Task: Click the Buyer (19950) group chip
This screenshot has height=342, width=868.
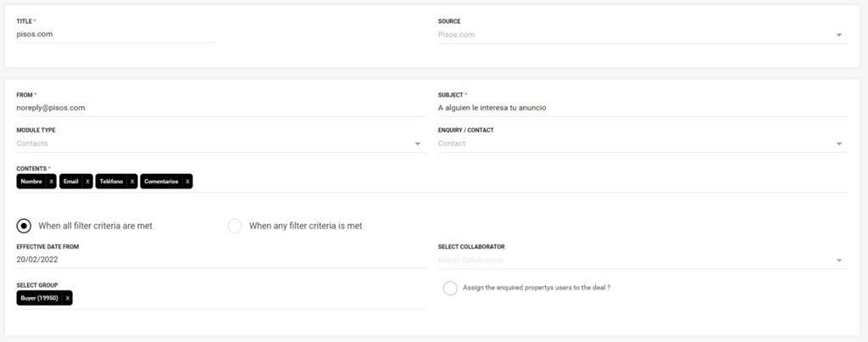Action: 39,298
